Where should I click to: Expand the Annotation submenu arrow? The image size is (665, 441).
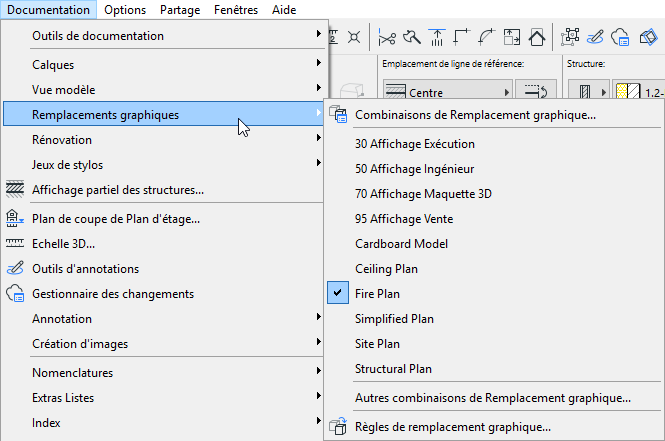click(318, 317)
